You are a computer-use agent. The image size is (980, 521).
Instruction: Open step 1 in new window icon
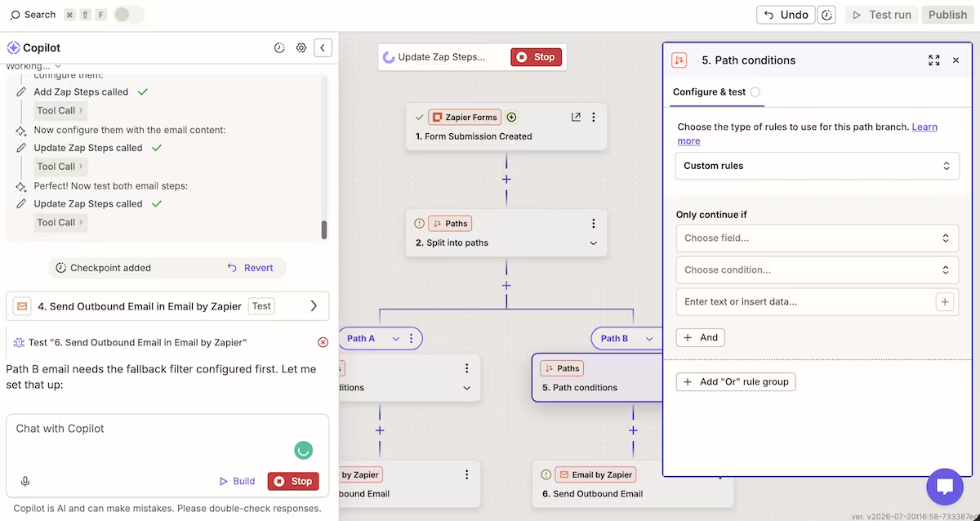click(576, 117)
